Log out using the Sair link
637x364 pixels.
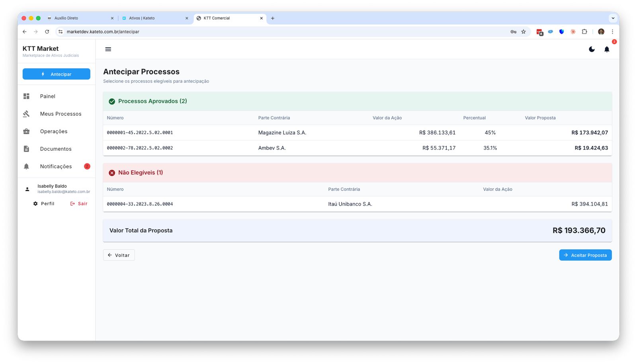coord(79,204)
